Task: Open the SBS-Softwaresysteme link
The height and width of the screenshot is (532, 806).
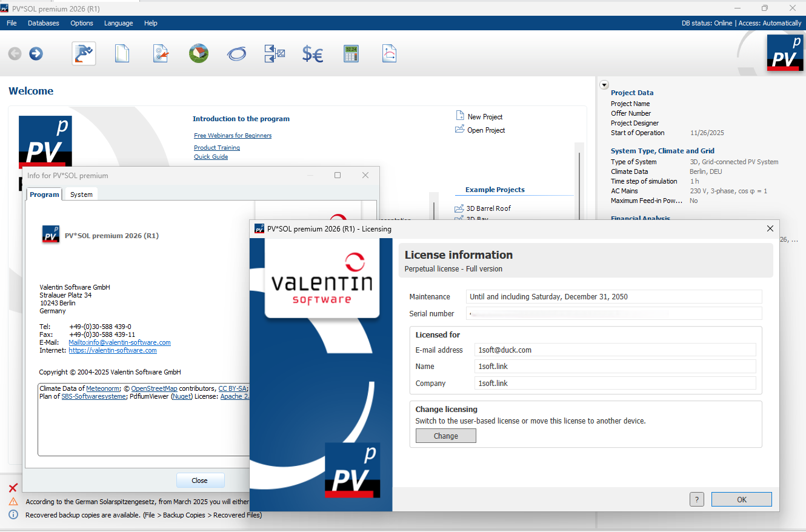Action: click(94, 396)
